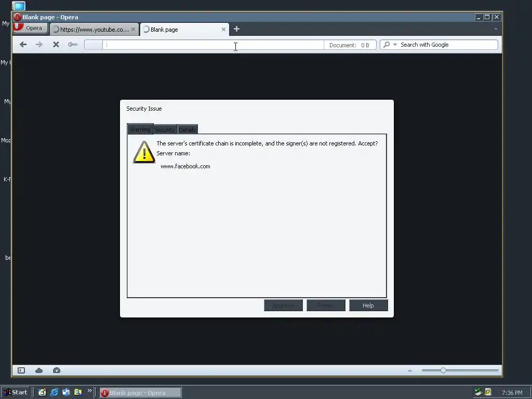Click the blue monitor icon above Opera window
The height and width of the screenshot is (399, 532).
point(19,6)
